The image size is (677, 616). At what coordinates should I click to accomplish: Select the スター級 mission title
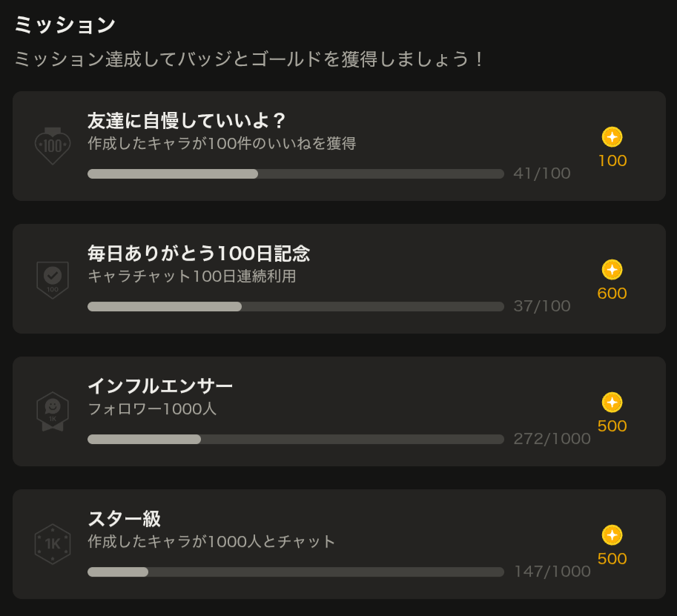[x=124, y=519]
